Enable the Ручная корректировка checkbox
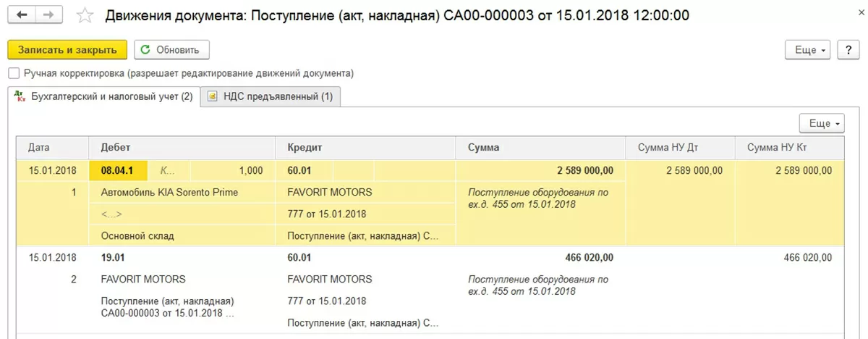 click(x=13, y=73)
